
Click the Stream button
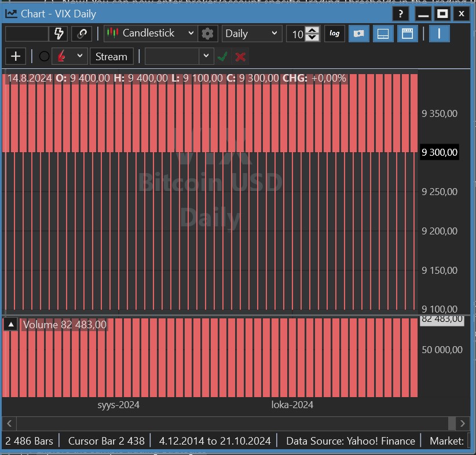(111, 56)
